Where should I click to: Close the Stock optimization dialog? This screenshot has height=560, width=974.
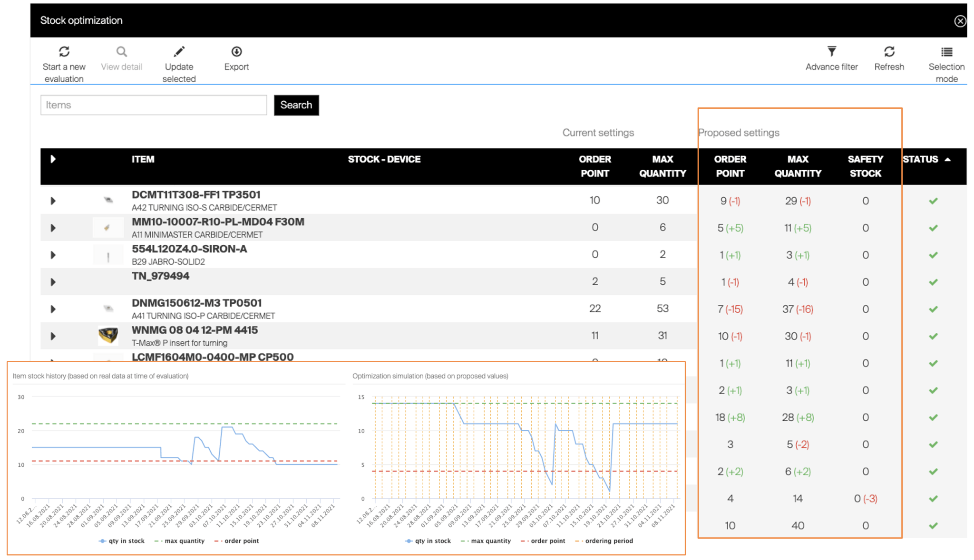coord(960,21)
